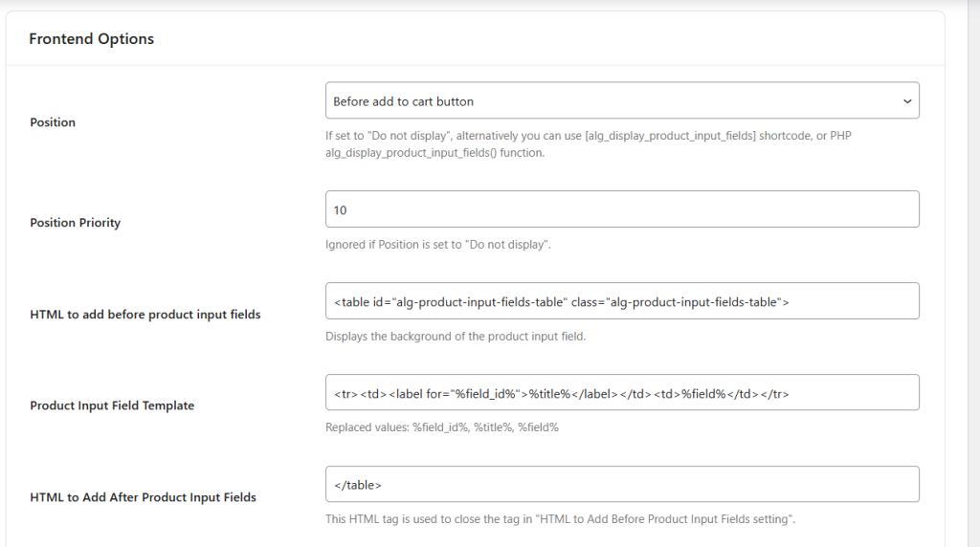The height and width of the screenshot is (547, 980).
Task: Click the Position Priority field containing 10
Action: pyautogui.click(x=622, y=209)
